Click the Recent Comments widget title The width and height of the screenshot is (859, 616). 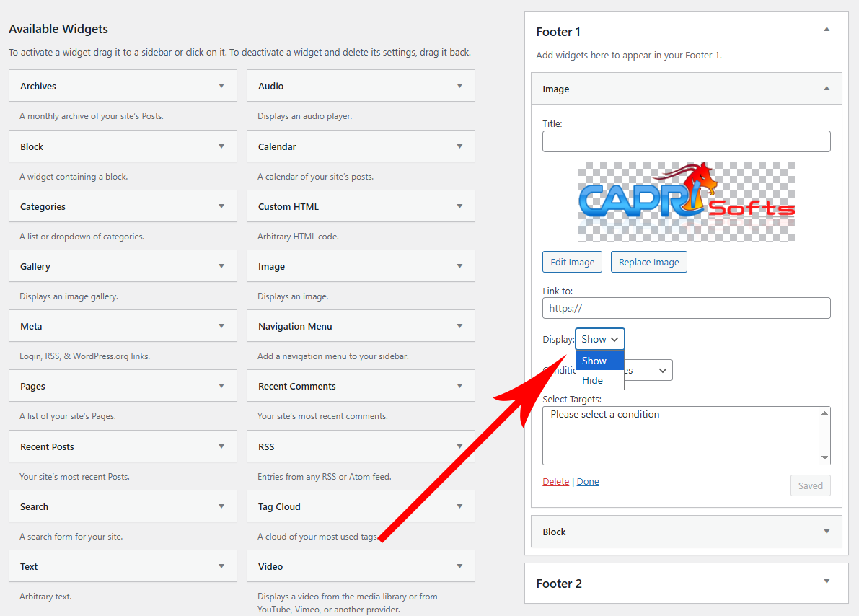pyautogui.click(x=297, y=387)
